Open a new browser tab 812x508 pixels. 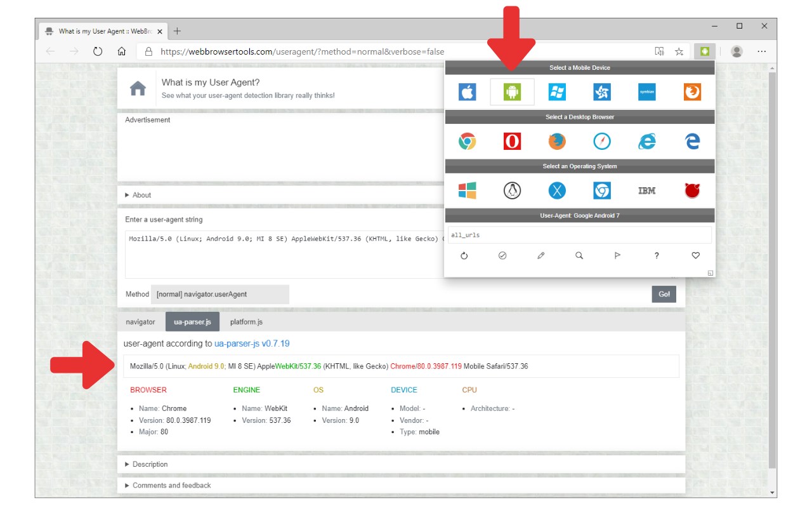click(x=177, y=31)
